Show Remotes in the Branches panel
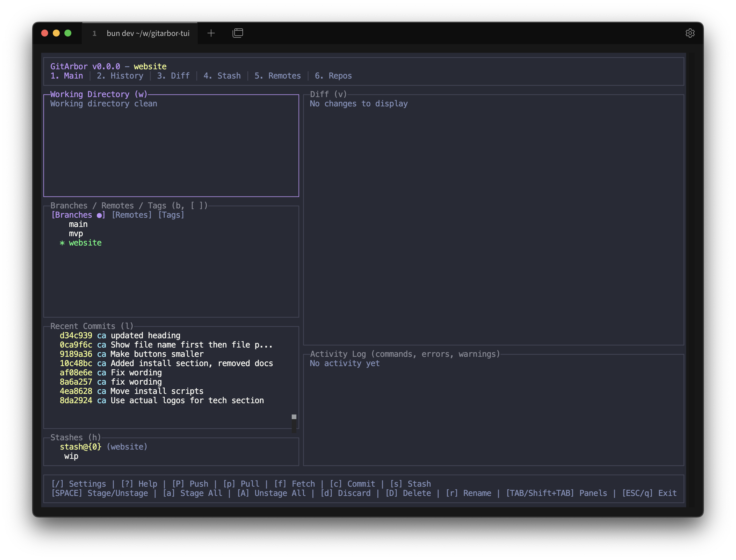The height and width of the screenshot is (560, 736). point(131,215)
